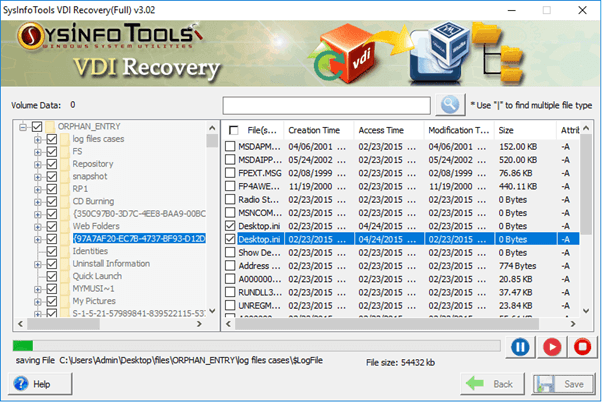This screenshot has width=602, height=403.
Task: Click the folder icon beside CD Burning
Action: [65, 201]
